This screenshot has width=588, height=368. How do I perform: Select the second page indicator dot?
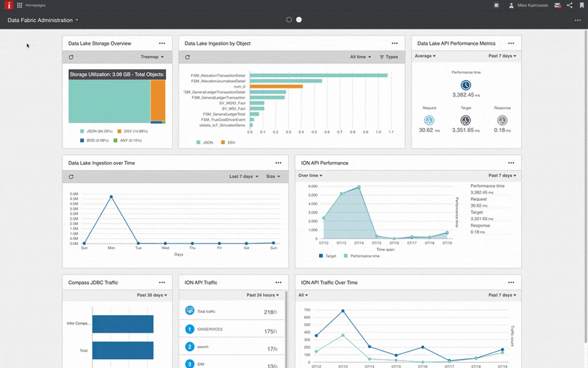[x=299, y=20]
